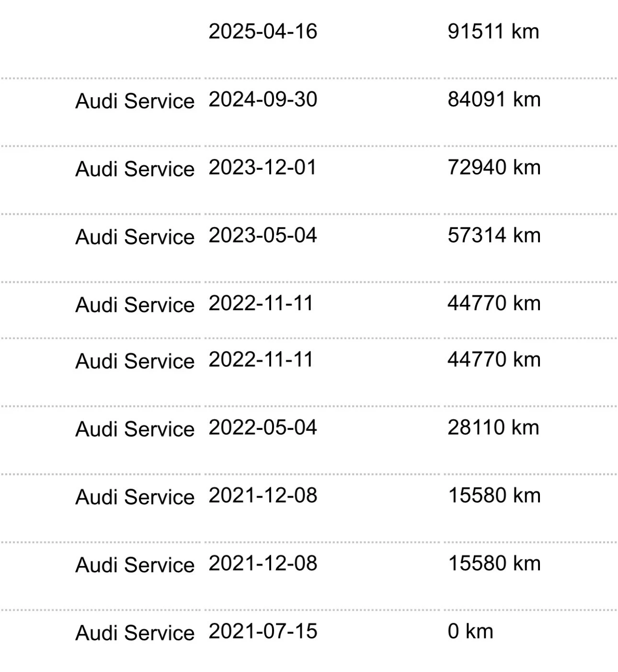Select the 91511 km mileage reading
The image size is (618, 672).
point(493,32)
